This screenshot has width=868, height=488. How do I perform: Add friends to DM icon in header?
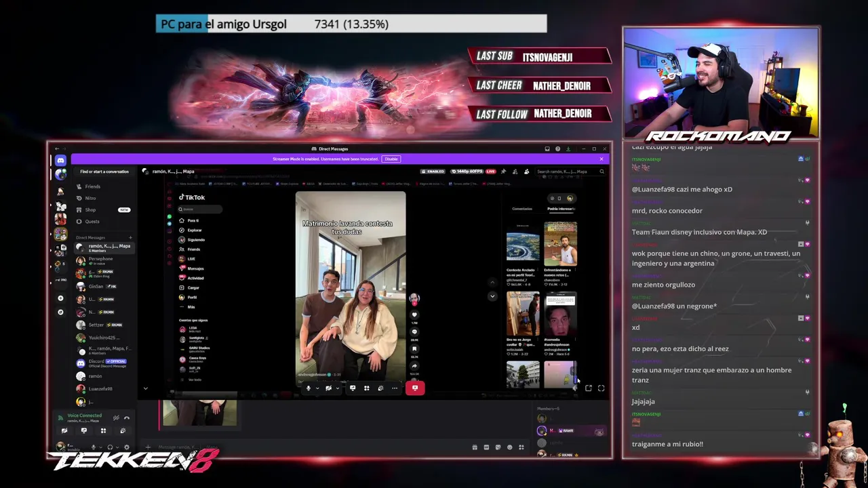click(515, 171)
